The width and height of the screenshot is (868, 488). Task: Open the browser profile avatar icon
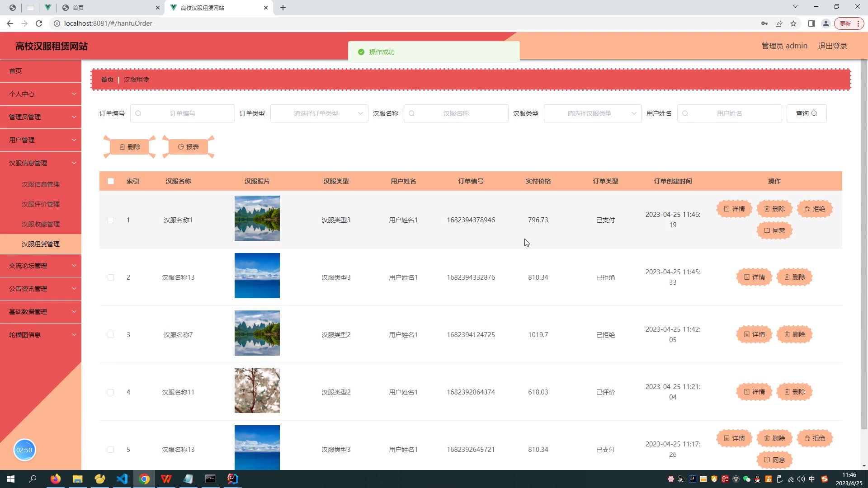point(826,23)
